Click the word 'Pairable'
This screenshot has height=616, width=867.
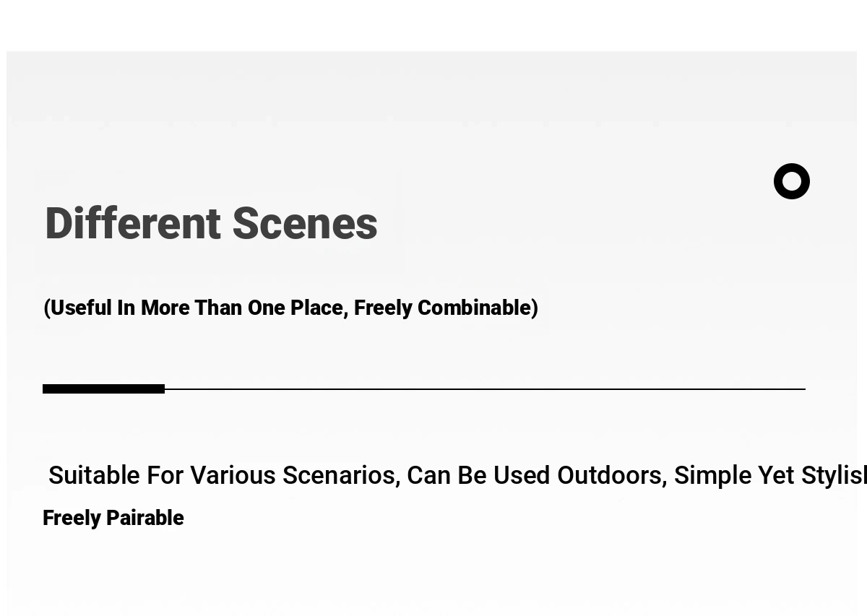[x=145, y=518]
